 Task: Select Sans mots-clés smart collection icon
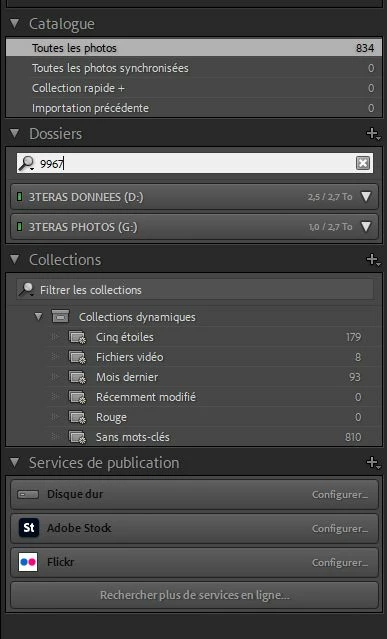click(x=77, y=437)
